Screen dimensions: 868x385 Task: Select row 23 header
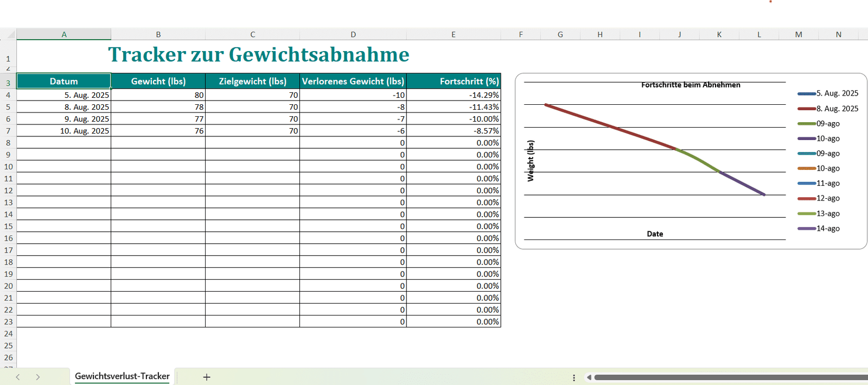coord(8,321)
